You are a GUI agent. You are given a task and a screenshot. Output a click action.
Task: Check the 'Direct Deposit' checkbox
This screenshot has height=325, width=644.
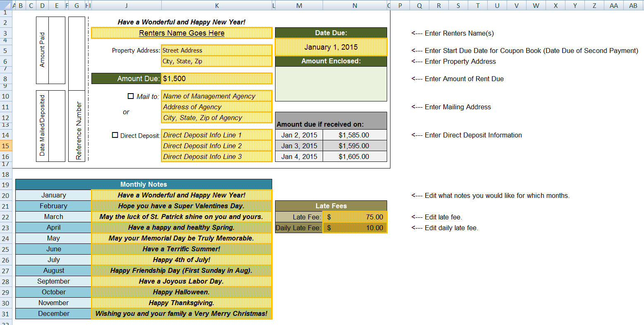coord(115,135)
